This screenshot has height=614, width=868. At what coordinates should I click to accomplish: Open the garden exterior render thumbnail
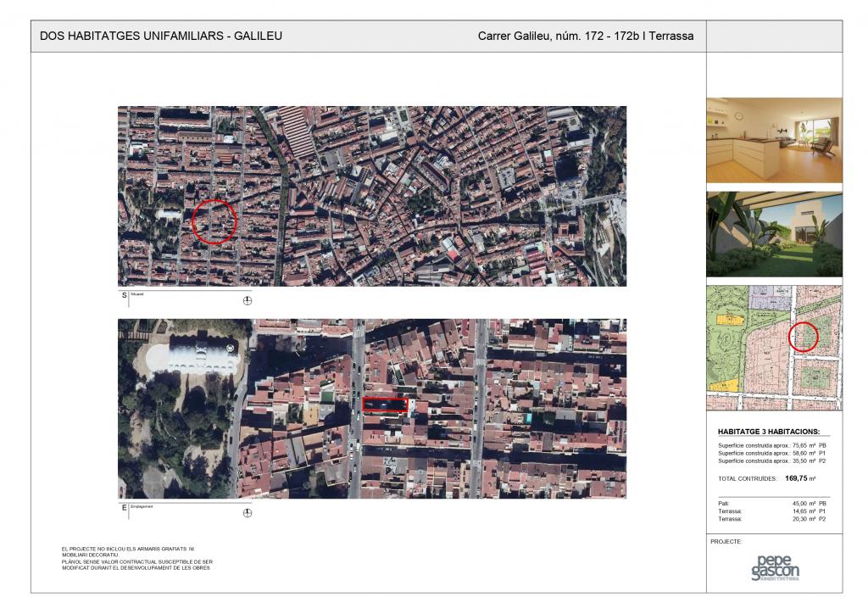(774, 234)
